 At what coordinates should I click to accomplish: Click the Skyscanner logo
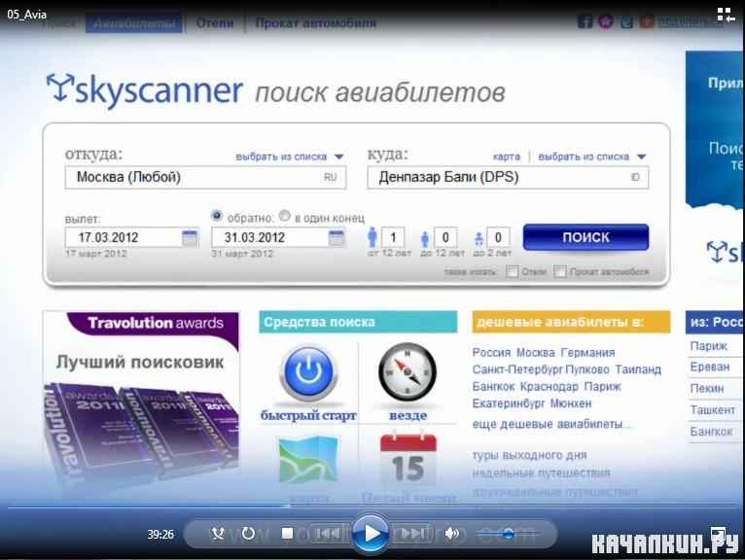coord(145,89)
